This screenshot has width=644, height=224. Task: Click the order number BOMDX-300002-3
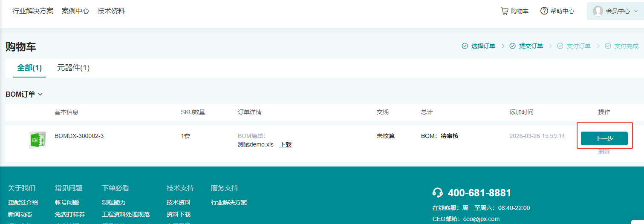pyautogui.click(x=79, y=136)
